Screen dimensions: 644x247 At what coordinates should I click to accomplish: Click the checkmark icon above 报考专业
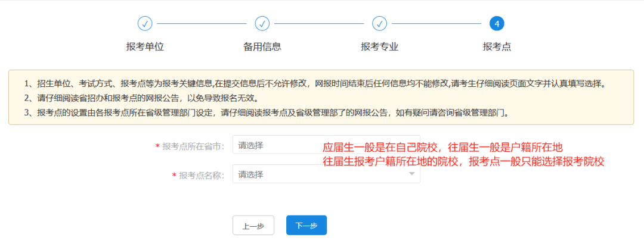pyautogui.click(x=379, y=24)
